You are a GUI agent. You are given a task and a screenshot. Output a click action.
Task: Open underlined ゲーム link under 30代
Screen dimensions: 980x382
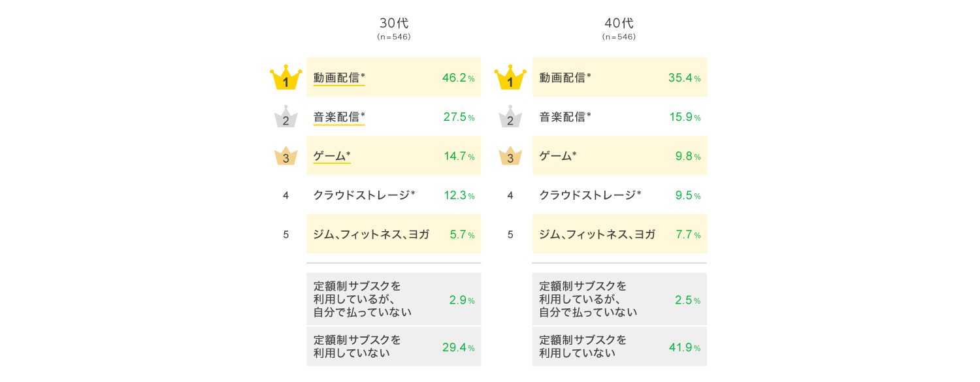(331, 156)
